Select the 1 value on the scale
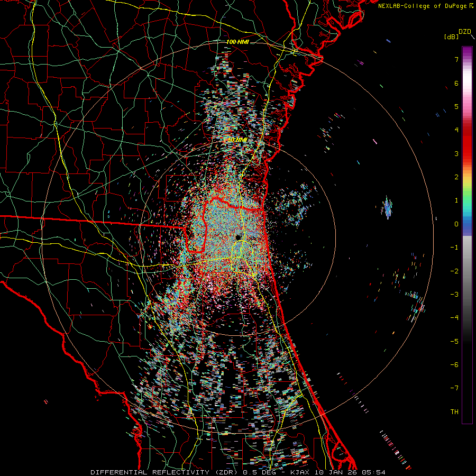Image resolution: width=476 pixels, height=476 pixels. click(x=456, y=200)
